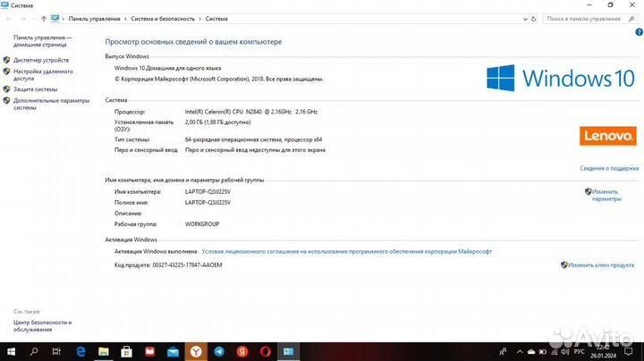
Task: Open Microsoft Store from taskbar
Action: click(x=126, y=351)
